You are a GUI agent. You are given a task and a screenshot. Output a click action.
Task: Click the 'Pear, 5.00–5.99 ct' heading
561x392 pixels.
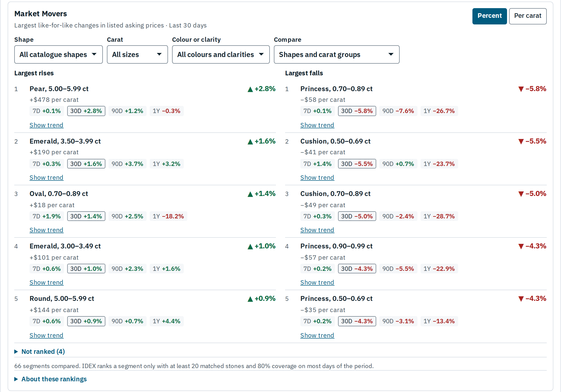(59, 89)
